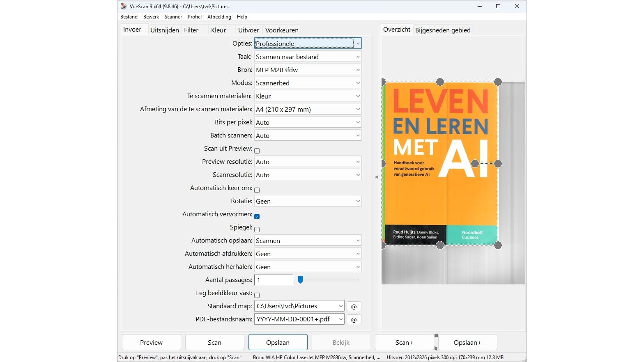Click the @ button next to Standaard map
644x362 pixels.
tap(354, 306)
